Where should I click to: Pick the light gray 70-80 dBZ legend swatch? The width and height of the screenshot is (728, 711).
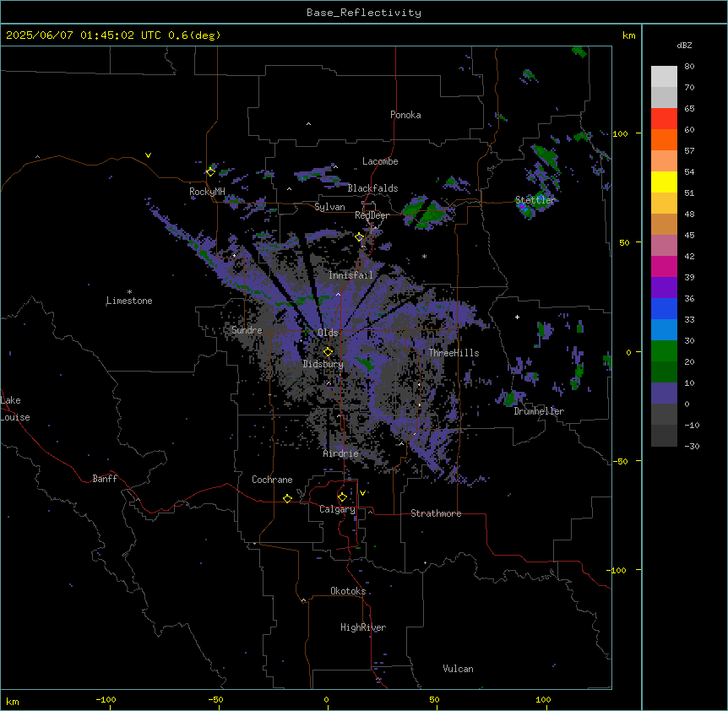pyautogui.click(x=664, y=77)
